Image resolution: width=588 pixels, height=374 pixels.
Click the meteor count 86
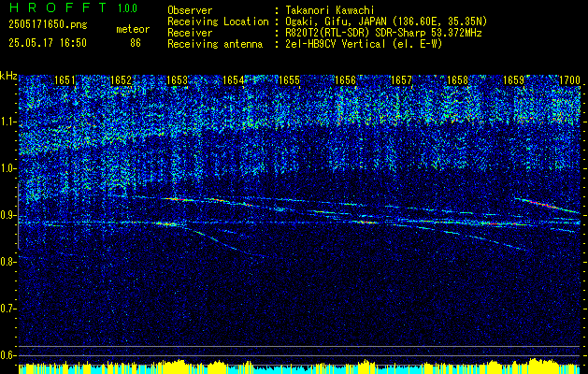coord(136,43)
